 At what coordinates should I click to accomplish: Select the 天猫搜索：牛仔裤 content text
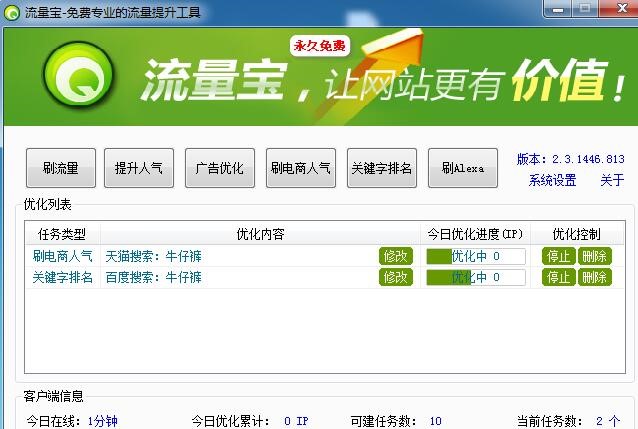click(153, 256)
